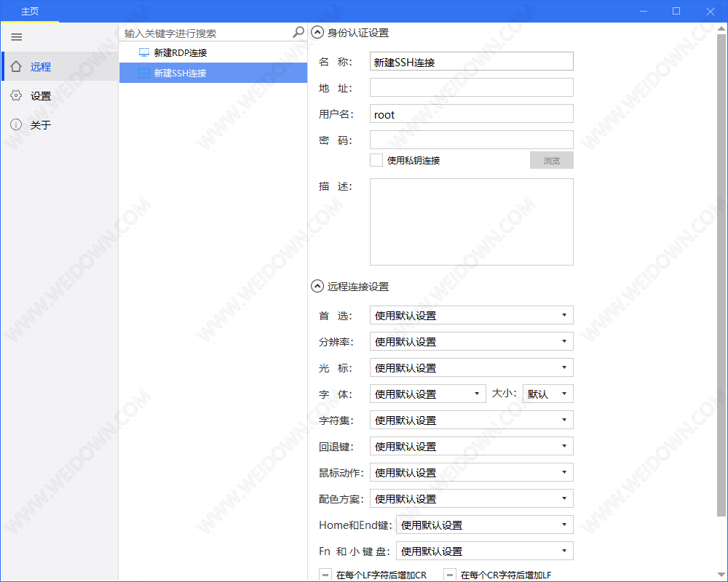Open the 字符集 dropdown list
The height and width of the screenshot is (582, 728).
point(471,420)
